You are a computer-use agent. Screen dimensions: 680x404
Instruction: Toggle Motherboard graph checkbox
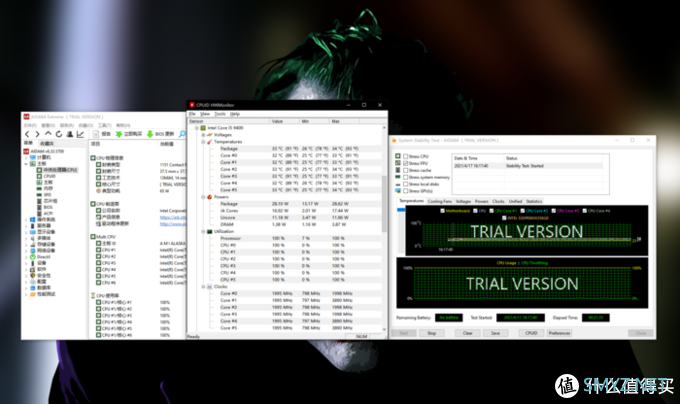[x=442, y=211]
